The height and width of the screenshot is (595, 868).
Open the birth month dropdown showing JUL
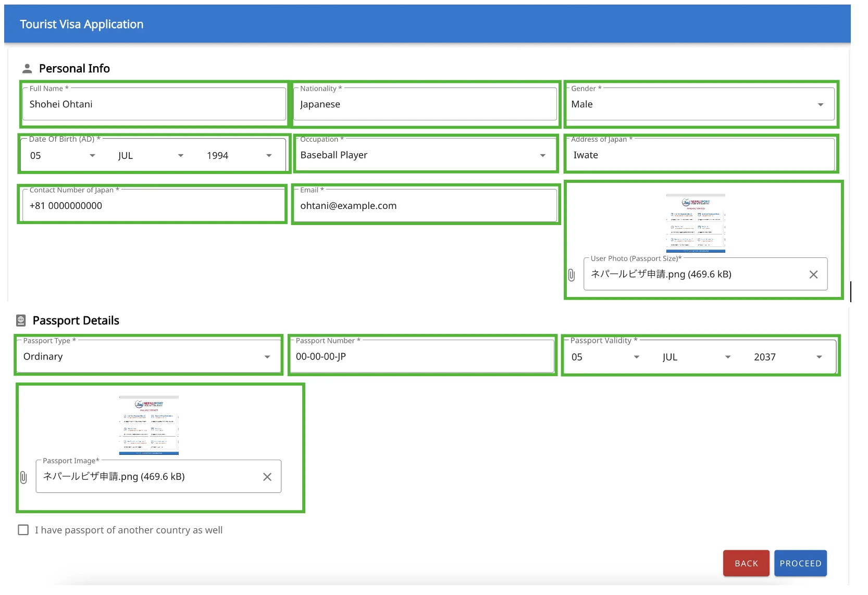(151, 156)
